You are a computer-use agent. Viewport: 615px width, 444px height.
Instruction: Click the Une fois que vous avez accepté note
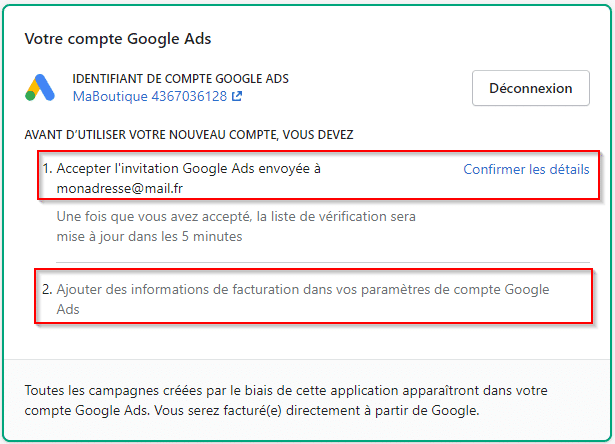coord(235,216)
